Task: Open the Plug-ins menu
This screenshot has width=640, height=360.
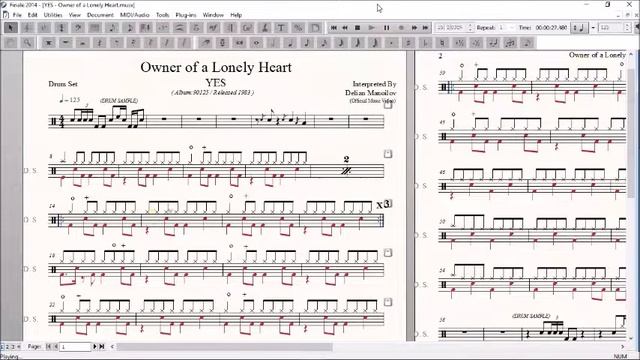Action: (x=186, y=15)
